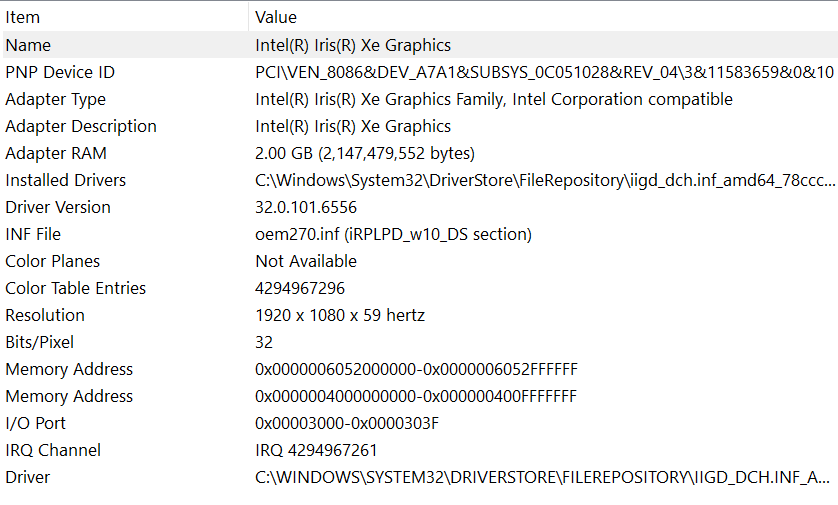Click the 0x0000004000000000-0x000000400FFFFFFF address value

click(x=416, y=396)
